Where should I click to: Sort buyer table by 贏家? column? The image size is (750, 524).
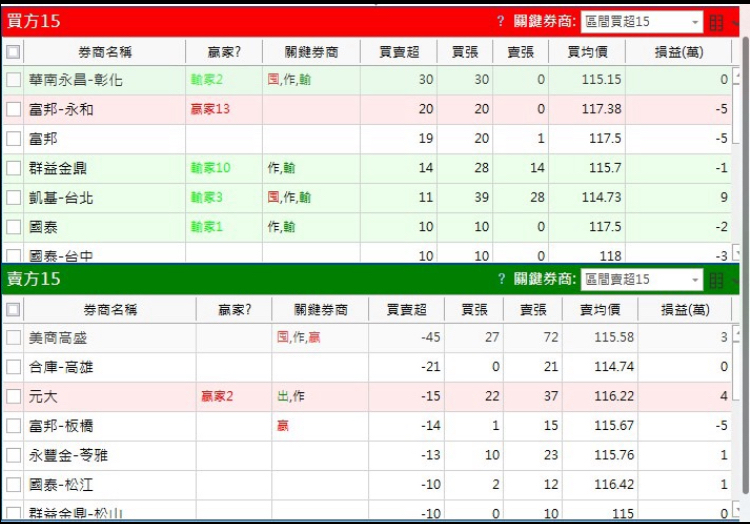tap(224, 52)
